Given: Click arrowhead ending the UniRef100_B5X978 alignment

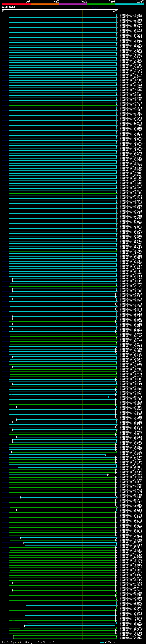Looking at the screenshot, I should [109, 397].
